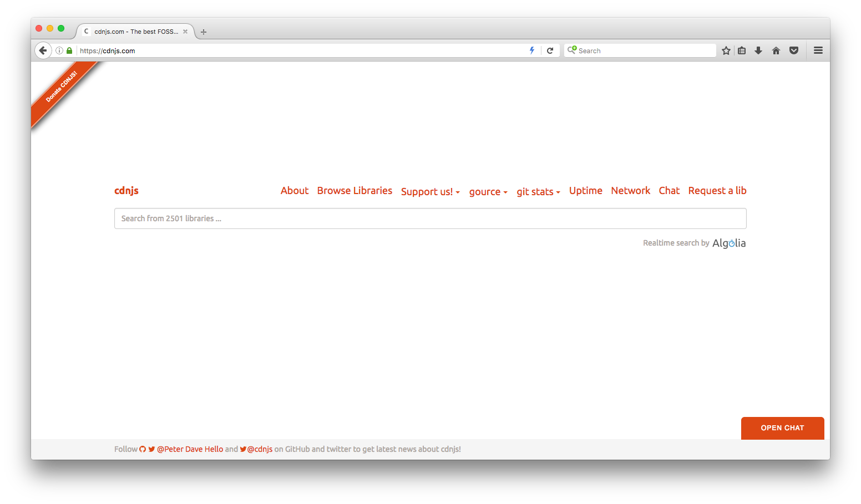
Task: Click the search engine magnifier icon
Action: [572, 50]
